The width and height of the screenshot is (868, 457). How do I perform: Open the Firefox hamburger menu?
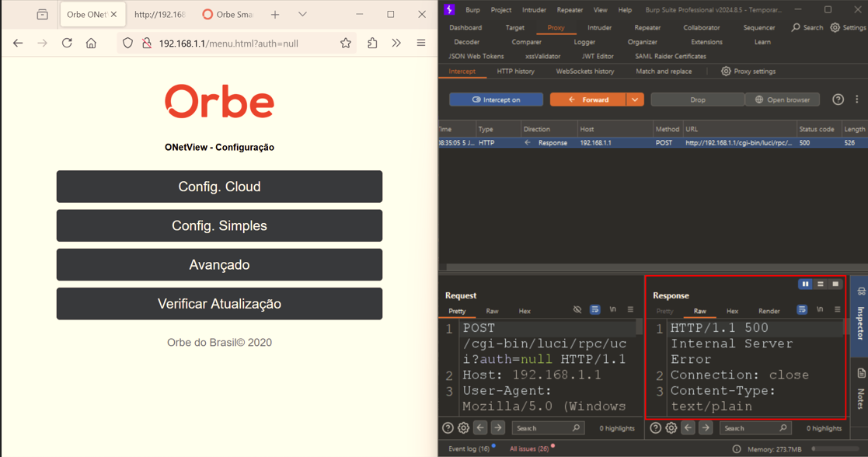pyautogui.click(x=421, y=44)
